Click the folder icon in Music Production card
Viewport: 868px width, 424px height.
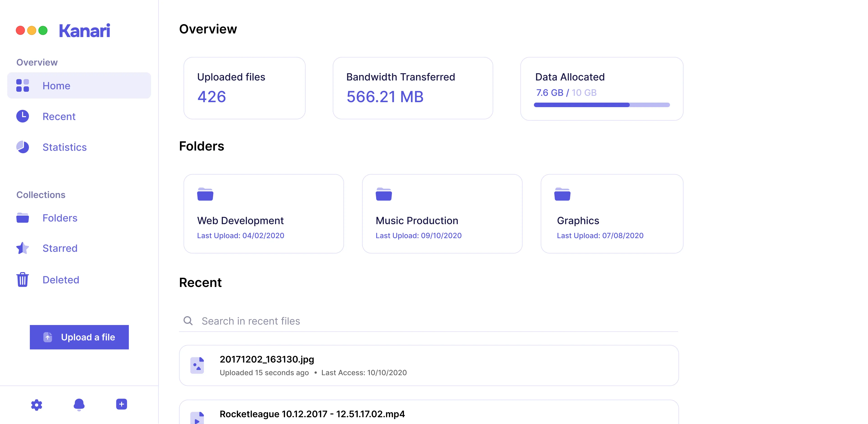[x=384, y=194]
